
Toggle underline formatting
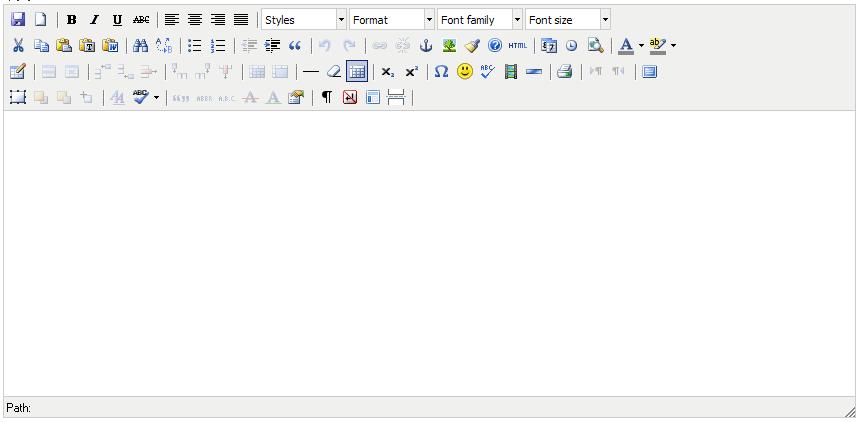[118, 20]
